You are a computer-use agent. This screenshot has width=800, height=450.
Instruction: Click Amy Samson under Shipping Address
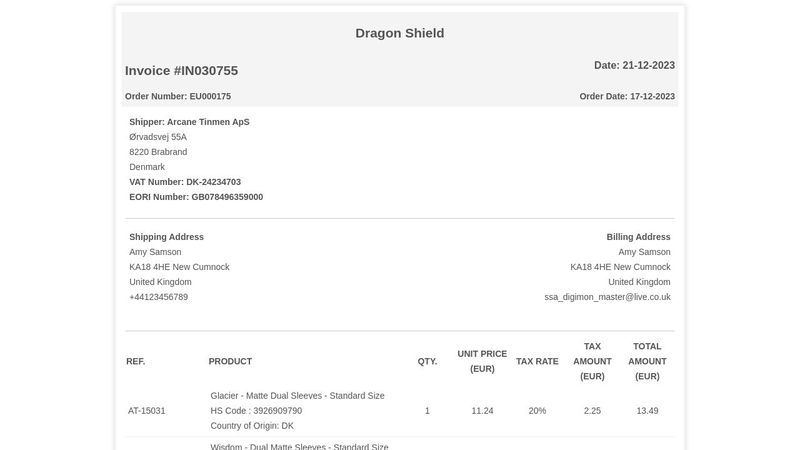point(155,252)
